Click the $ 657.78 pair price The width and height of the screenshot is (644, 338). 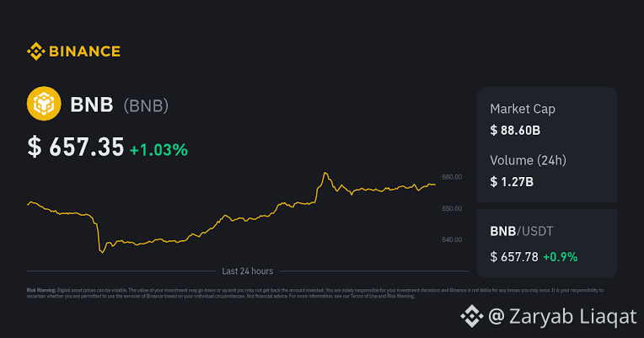coord(514,257)
